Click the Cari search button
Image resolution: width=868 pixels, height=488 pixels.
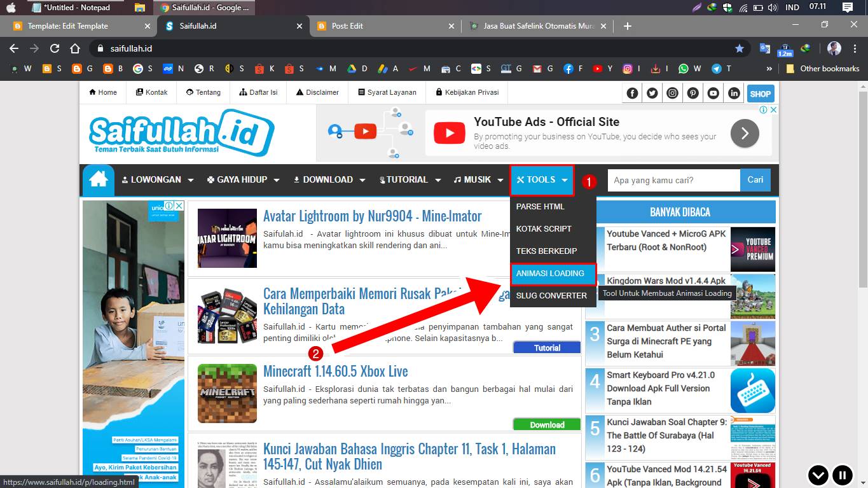(x=755, y=180)
